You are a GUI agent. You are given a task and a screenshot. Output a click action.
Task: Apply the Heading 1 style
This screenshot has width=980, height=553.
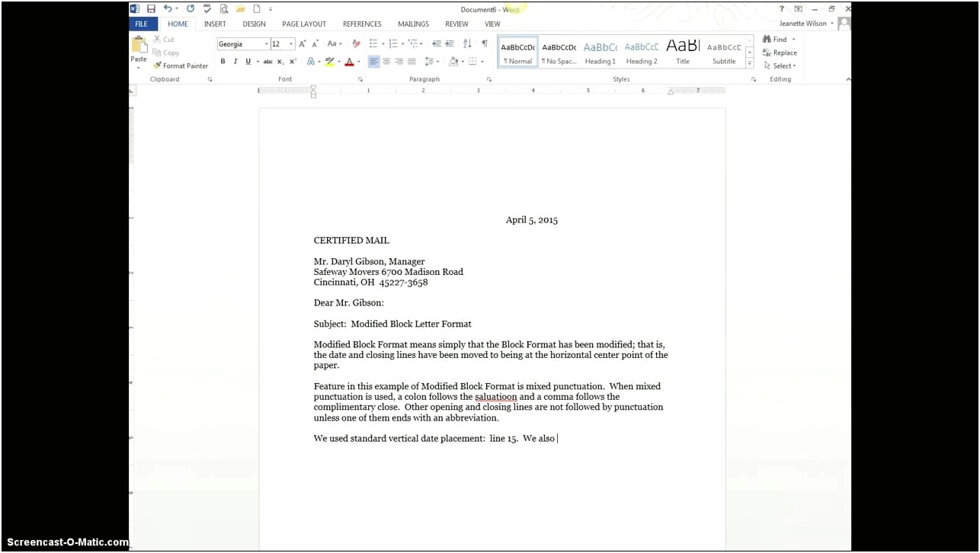click(600, 53)
